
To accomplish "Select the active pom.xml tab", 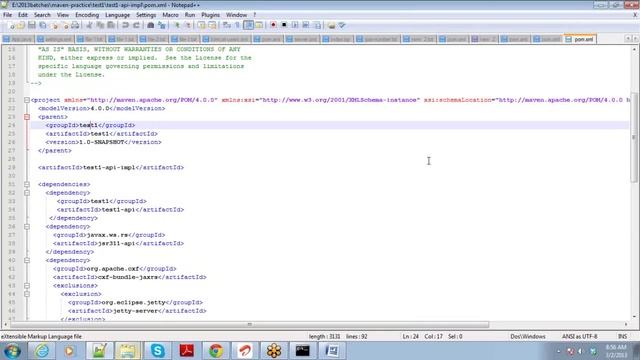I will click(580, 39).
